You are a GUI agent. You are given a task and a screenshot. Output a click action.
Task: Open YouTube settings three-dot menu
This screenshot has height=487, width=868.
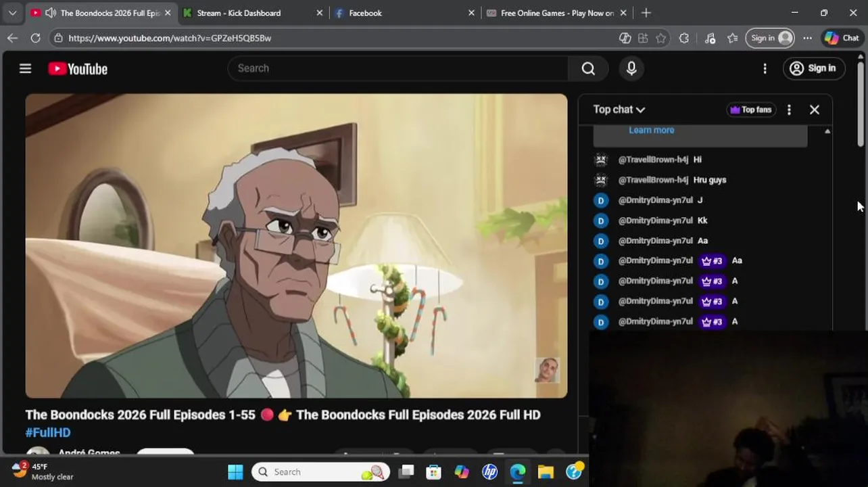[x=765, y=68]
